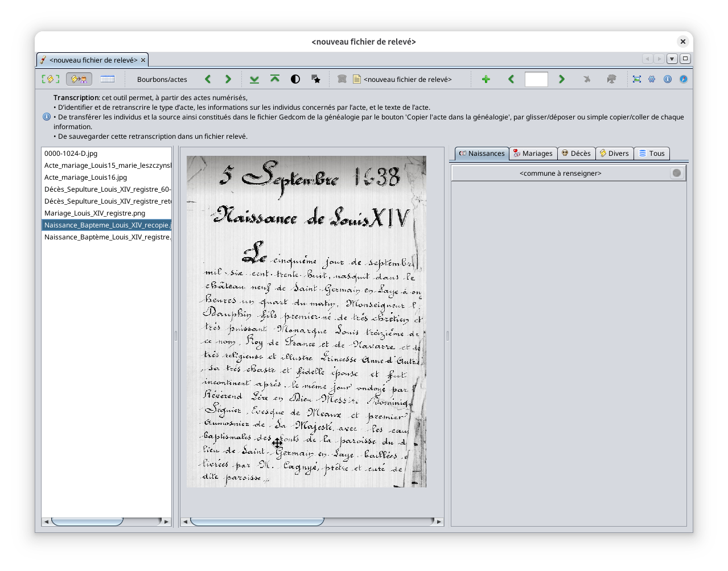Click the info icon beside Transcription description

(47, 117)
